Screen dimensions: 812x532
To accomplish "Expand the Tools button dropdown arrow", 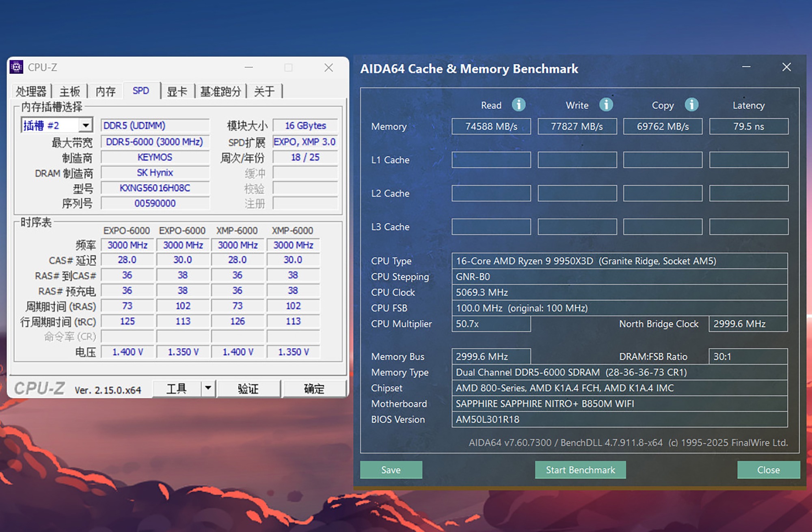I will click(x=208, y=388).
